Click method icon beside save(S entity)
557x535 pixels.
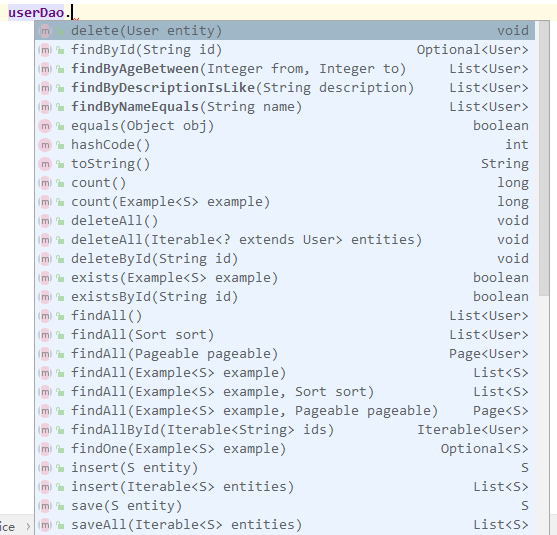click(45, 506)
